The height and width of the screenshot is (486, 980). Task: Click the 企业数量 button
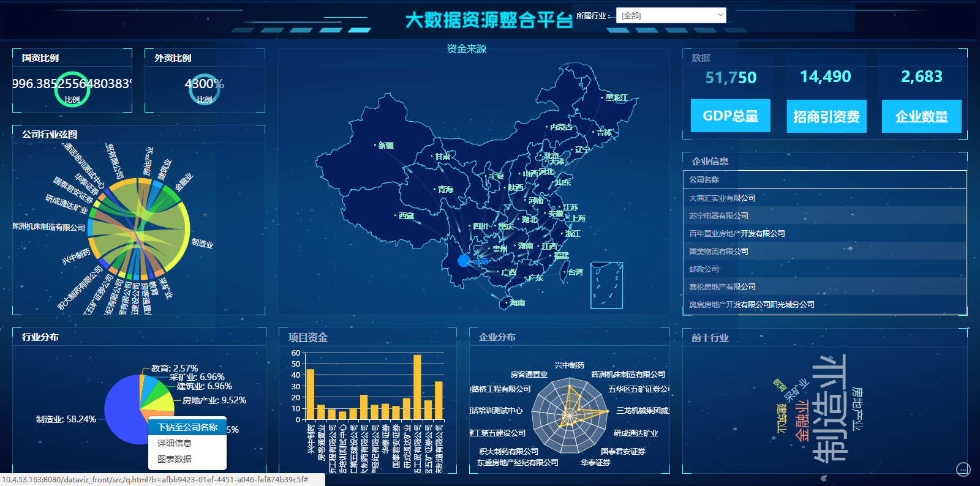point(922,116)
